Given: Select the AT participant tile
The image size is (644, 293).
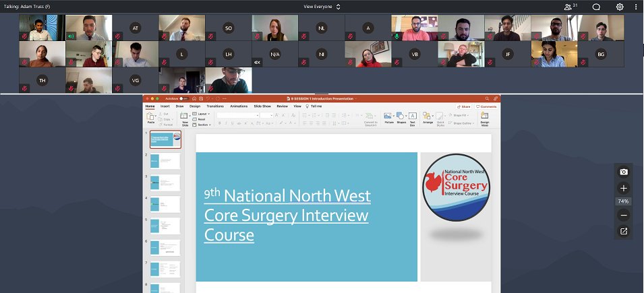Looking at the screenshot, I should 135,28.
